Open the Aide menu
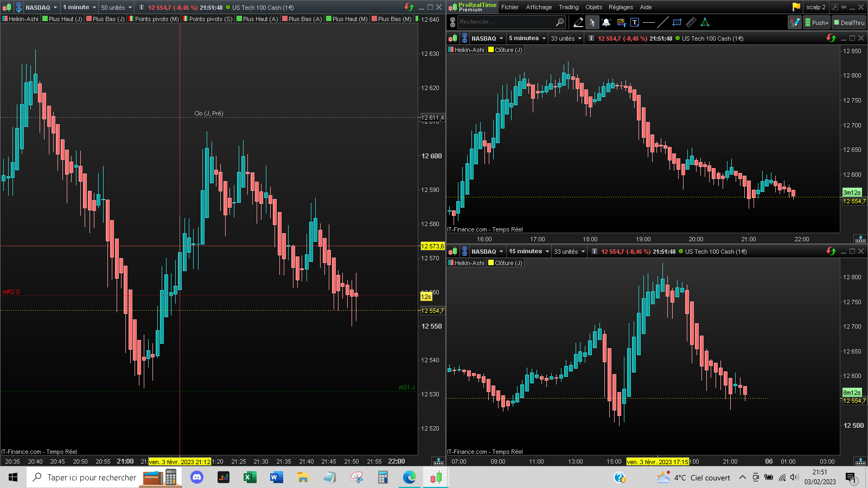Screen dimensions: 868x488 [x=646, y=7]
